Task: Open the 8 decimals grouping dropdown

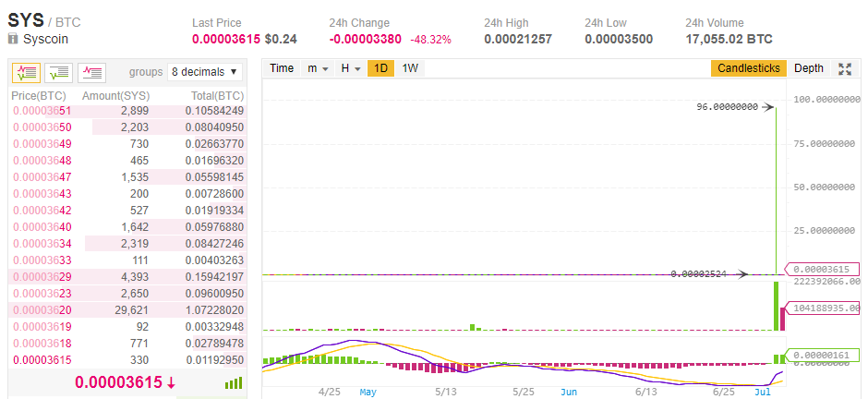Action: [205, 71]
